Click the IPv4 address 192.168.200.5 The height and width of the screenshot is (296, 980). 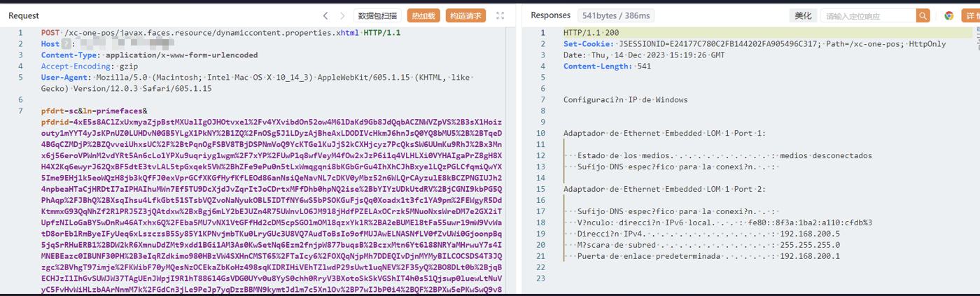[x=811, y=234]
